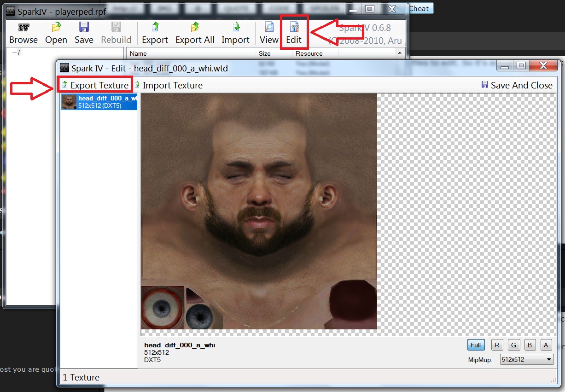Click Export Texture in the editor

point(95,85)
